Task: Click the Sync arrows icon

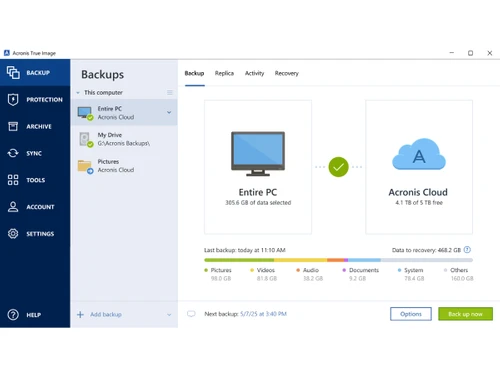Action: (13, 153)
